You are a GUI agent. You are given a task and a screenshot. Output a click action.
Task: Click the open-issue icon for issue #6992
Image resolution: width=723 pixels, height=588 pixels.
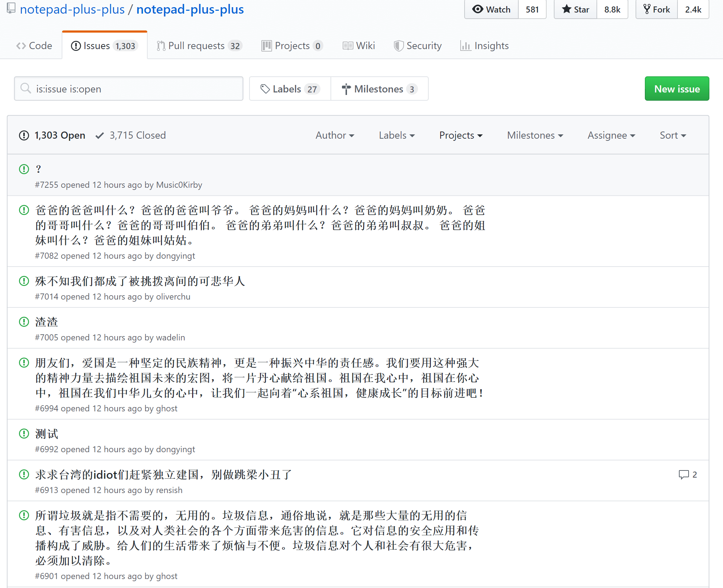24,434
